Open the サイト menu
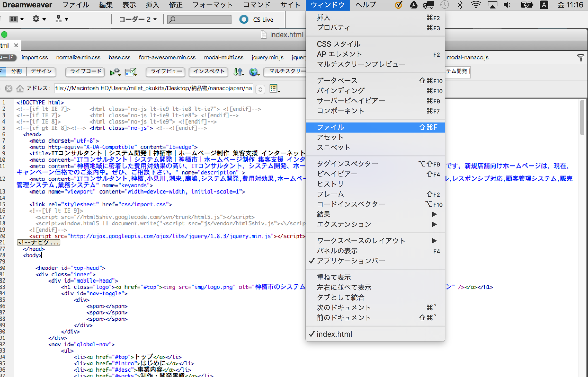This screenshot has height=377, width=588. point(290,5)
